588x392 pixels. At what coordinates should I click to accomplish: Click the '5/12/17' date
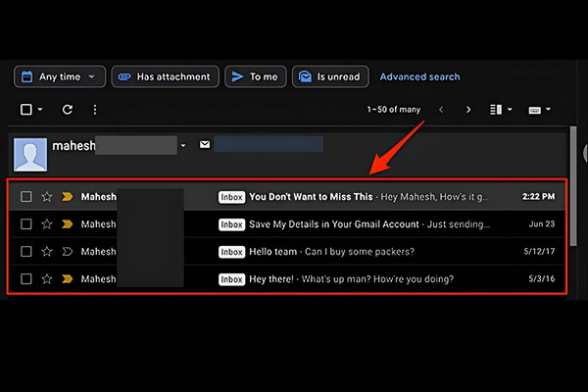539,251
